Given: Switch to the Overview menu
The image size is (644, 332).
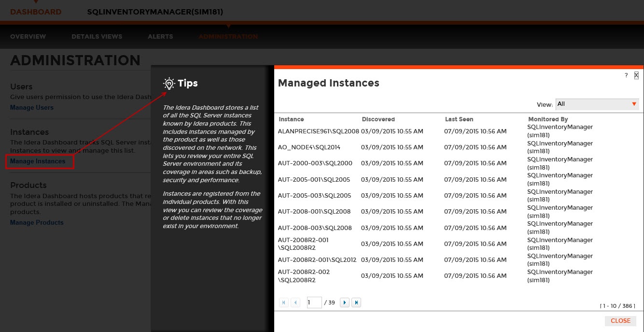Looking at the screenshot, I should (28, 37).
